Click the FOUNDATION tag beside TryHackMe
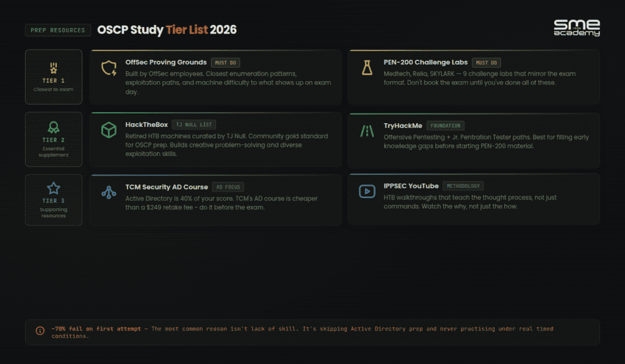 (x=445, y=126)
